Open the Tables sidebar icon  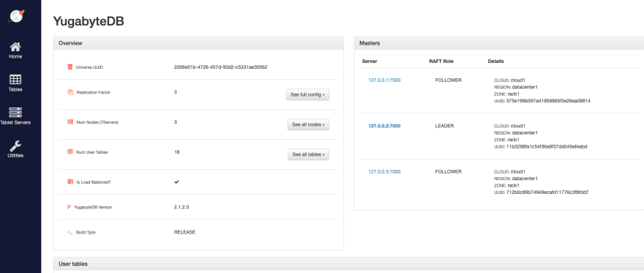15,80
